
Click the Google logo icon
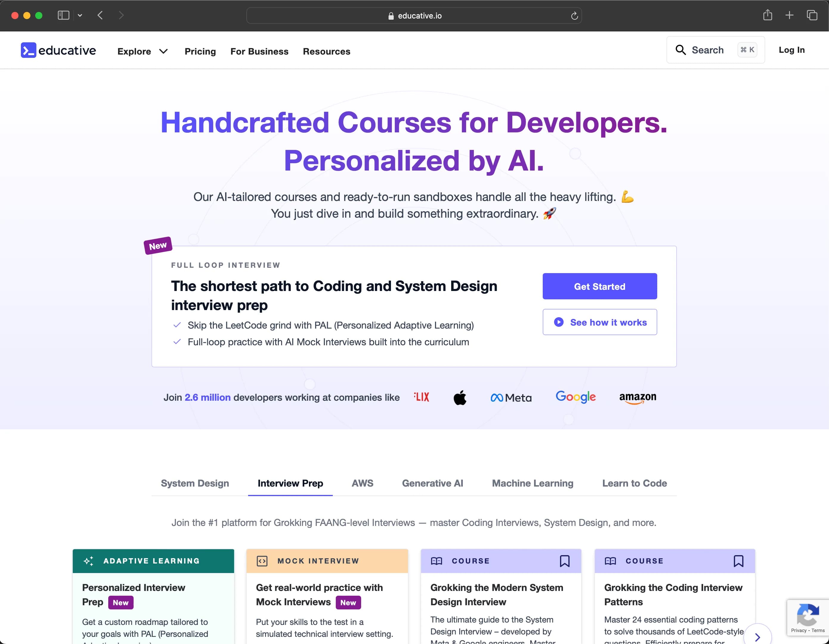coord(575,397)
